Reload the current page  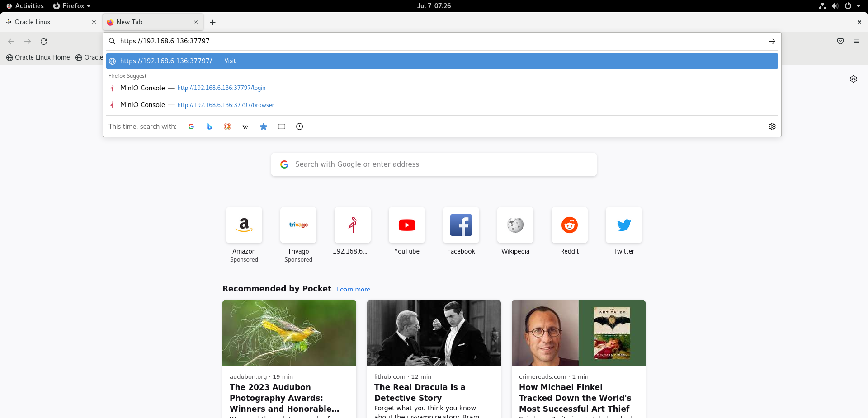(44, 41)
